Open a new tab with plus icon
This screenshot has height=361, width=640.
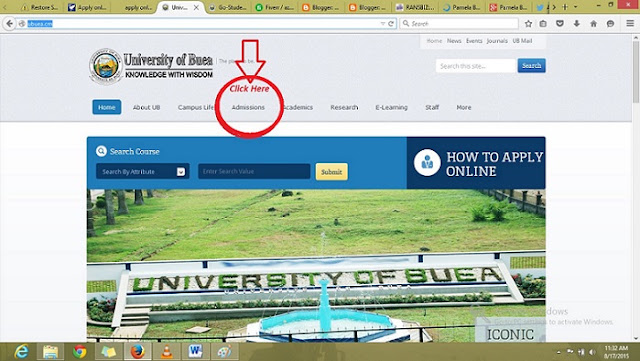point(565,7)
